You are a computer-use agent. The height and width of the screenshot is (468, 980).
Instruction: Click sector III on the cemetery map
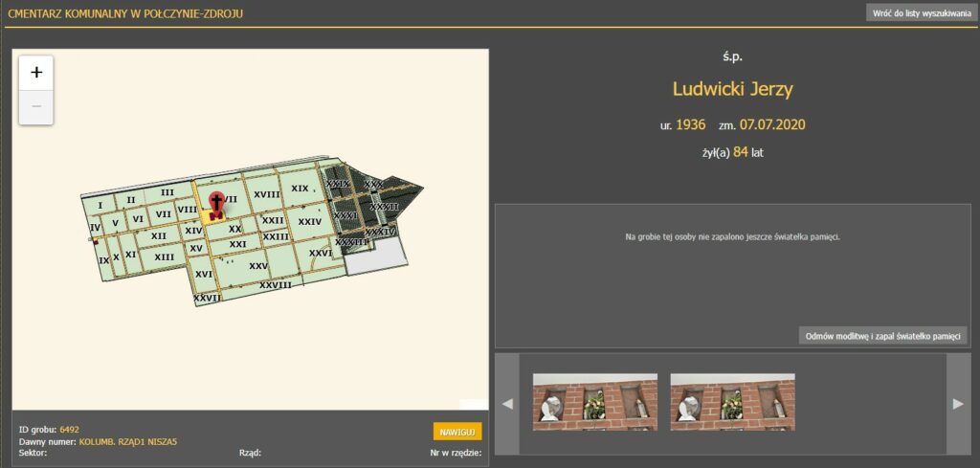point(167,192)
